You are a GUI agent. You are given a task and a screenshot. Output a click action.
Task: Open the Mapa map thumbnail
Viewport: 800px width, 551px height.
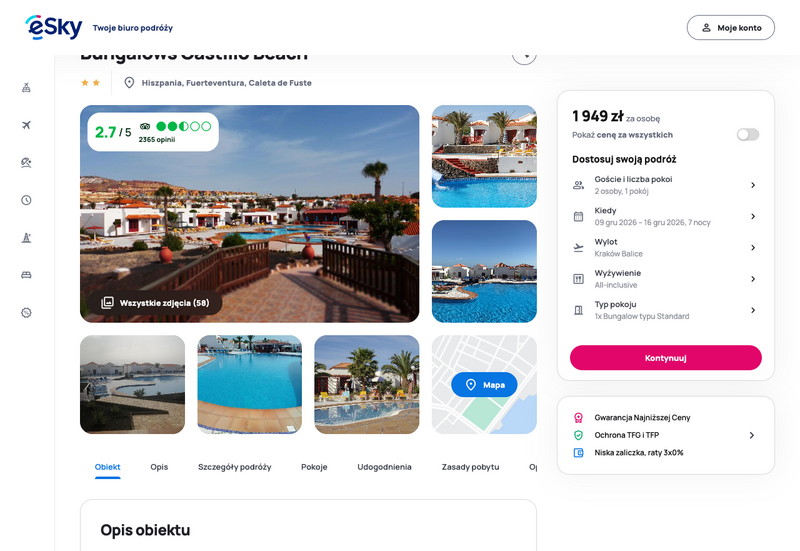pos(484,385)
